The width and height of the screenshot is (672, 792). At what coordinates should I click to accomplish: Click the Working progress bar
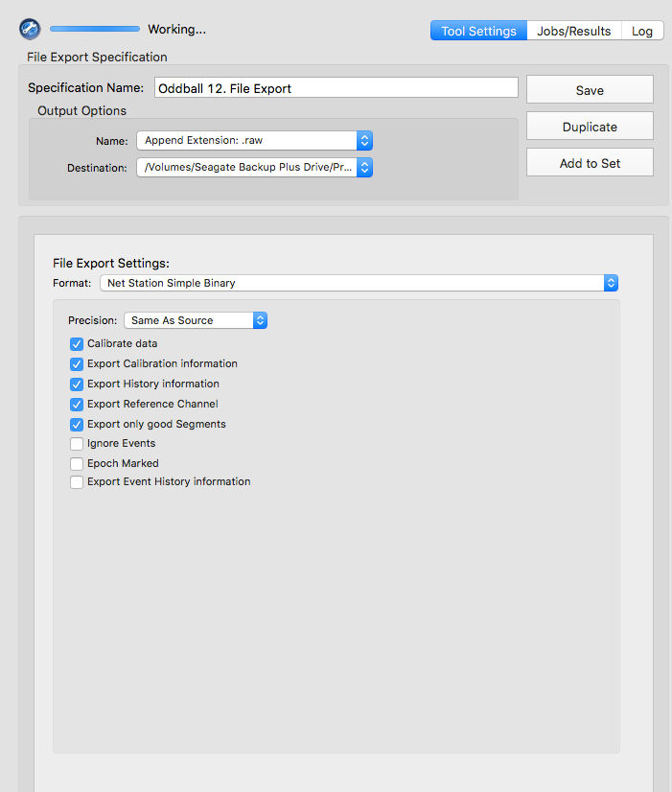[95, 30]
